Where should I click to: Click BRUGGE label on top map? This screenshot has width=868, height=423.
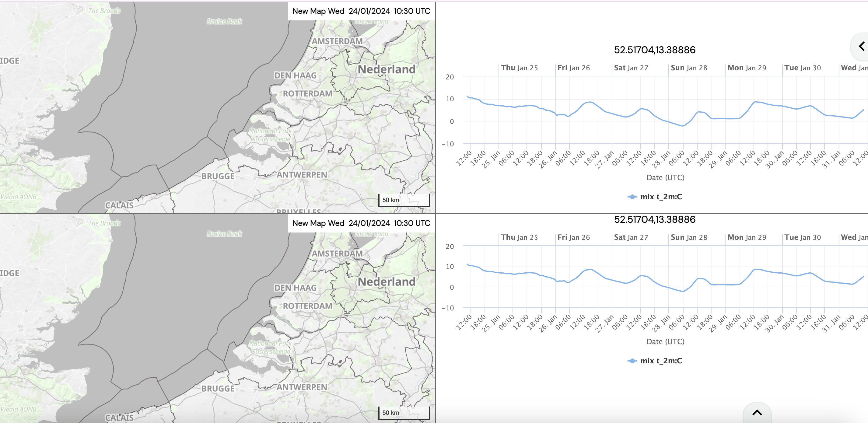pyautogui.click(x=218, y=176)
